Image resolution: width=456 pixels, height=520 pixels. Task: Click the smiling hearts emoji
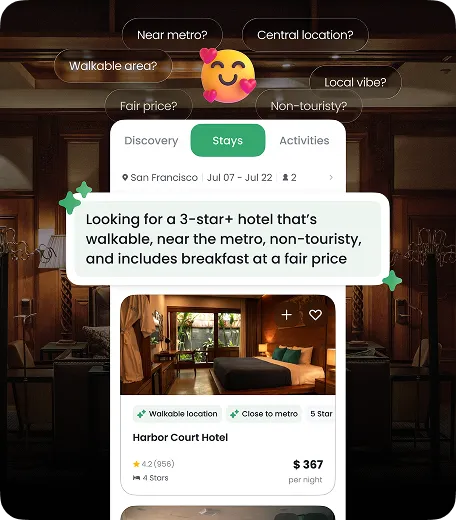coord(228,76)
